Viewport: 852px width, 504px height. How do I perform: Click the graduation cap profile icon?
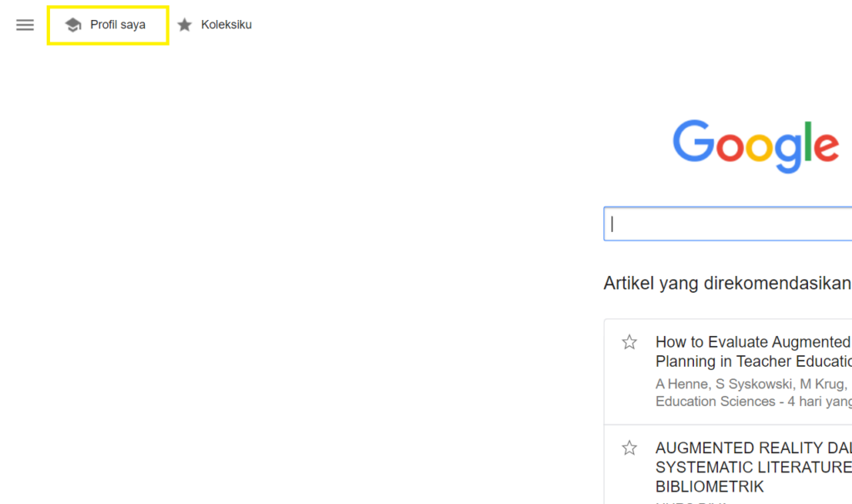73,25
